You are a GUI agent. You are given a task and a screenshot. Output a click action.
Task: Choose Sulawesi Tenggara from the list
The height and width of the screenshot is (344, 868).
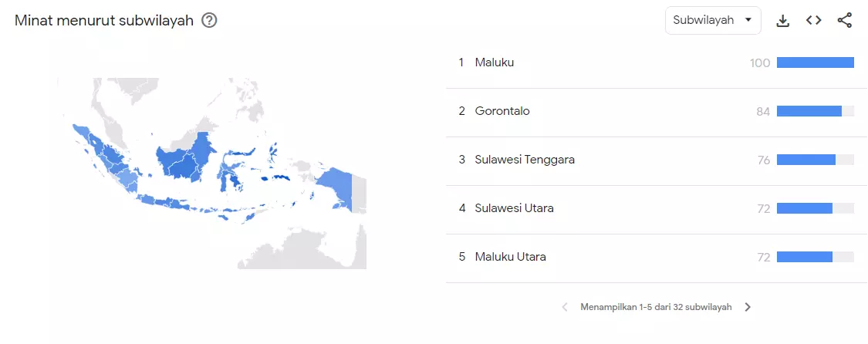[x=525, y=160]
